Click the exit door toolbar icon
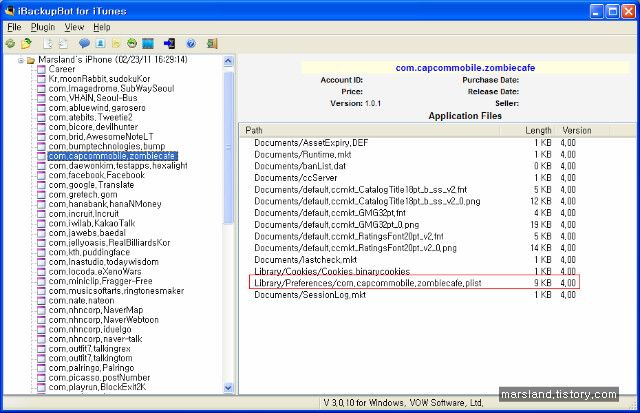 (x=212, y=43)
